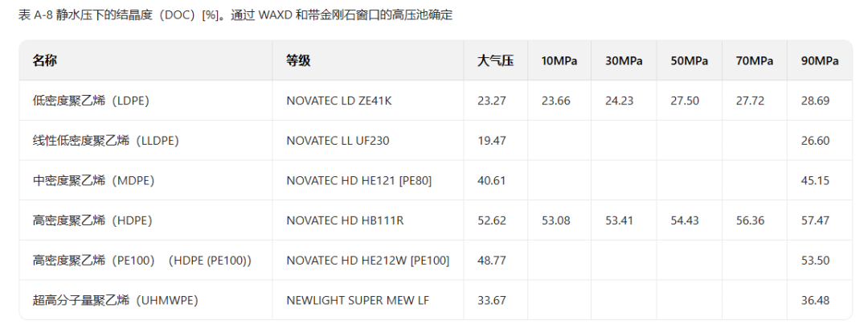Click the NEWLIGHT SUPER MEW LF cell
Image resolution: width=868 pixels, height=333 pixels.
pyautogui.click(x=358, y=300)
